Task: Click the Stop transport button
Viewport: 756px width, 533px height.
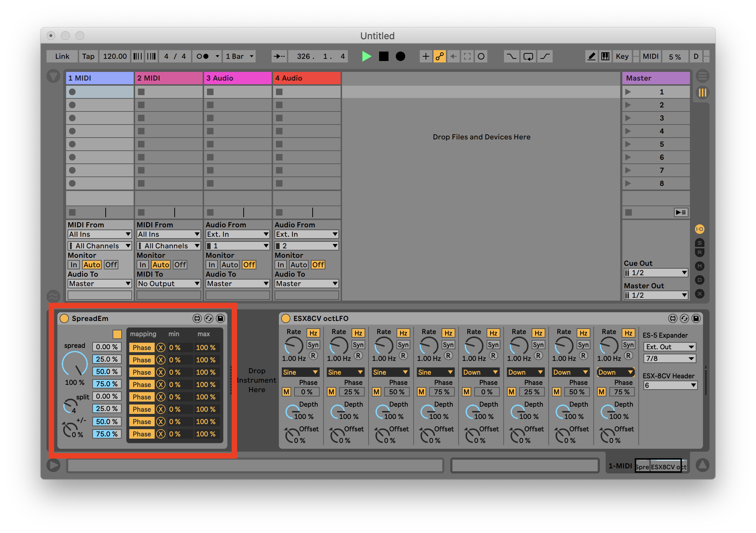Action: point(383,56)
